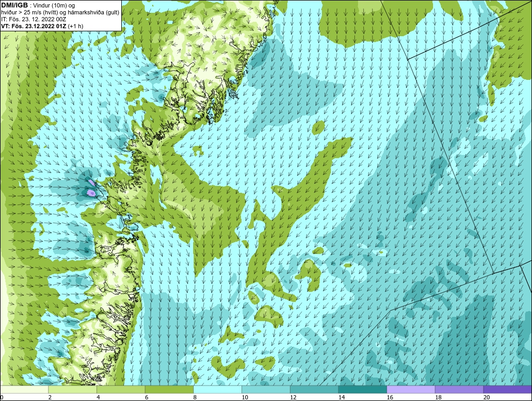Click the legend scale label '16'

390,397
